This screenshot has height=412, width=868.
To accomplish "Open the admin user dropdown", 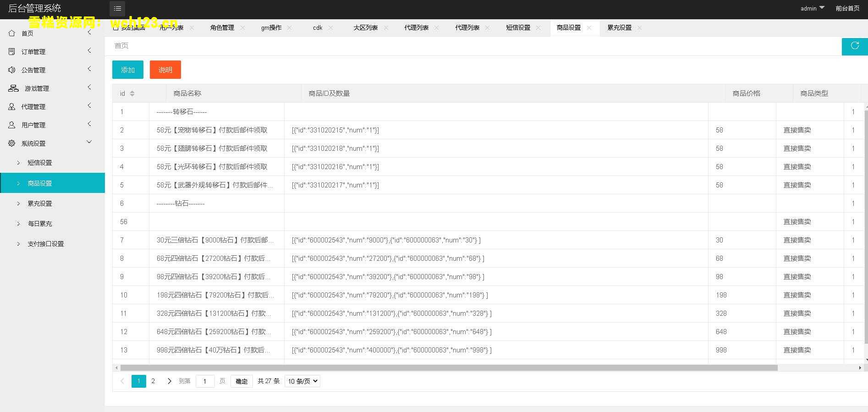I will 812,8.
